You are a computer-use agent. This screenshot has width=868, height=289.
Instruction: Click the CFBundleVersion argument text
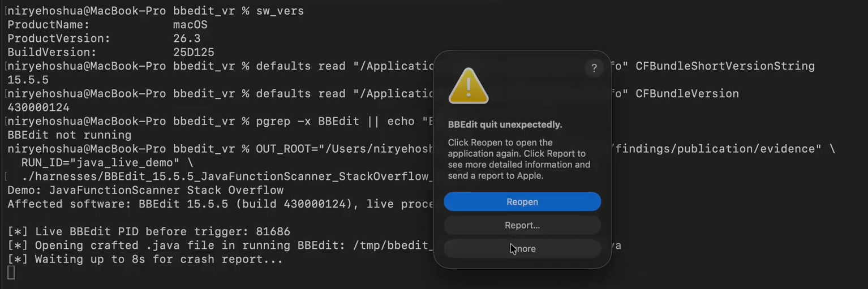click(687, 94)
